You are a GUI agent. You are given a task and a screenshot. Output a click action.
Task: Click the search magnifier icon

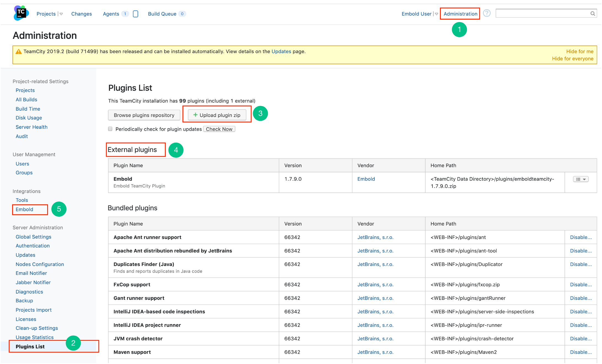[x=592, y=13]
